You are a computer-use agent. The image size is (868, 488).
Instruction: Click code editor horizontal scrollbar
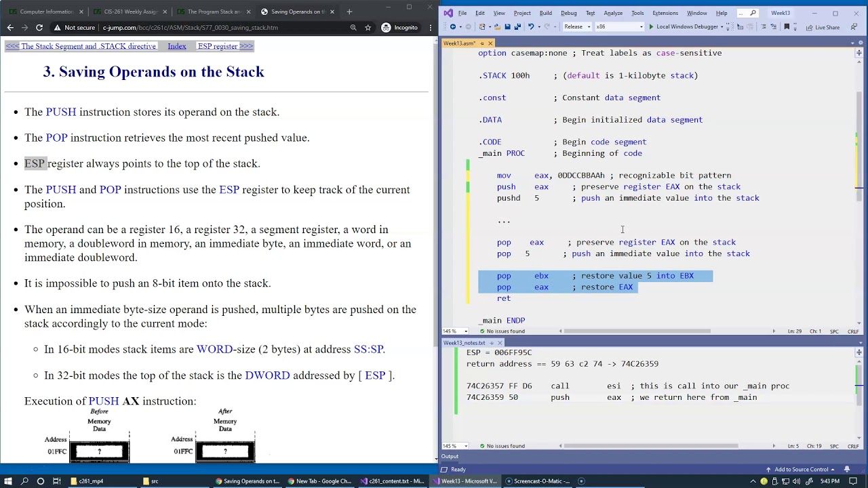(637, 331)
